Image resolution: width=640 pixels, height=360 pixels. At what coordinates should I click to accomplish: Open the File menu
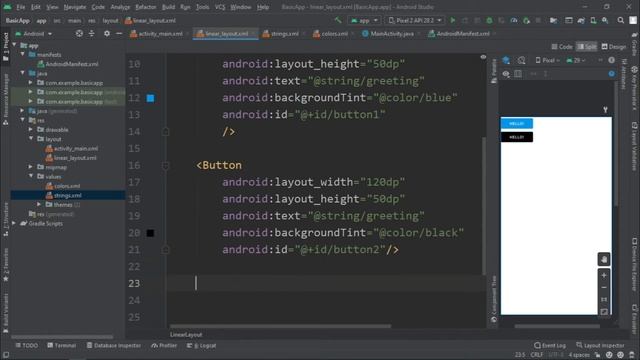[20, 7]
